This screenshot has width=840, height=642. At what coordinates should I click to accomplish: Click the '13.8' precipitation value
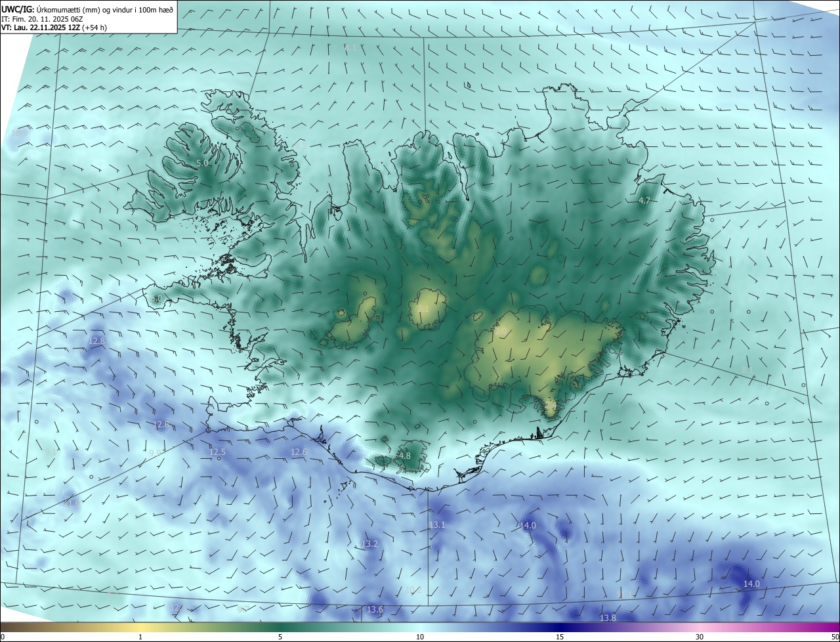[x=608, y=618]
